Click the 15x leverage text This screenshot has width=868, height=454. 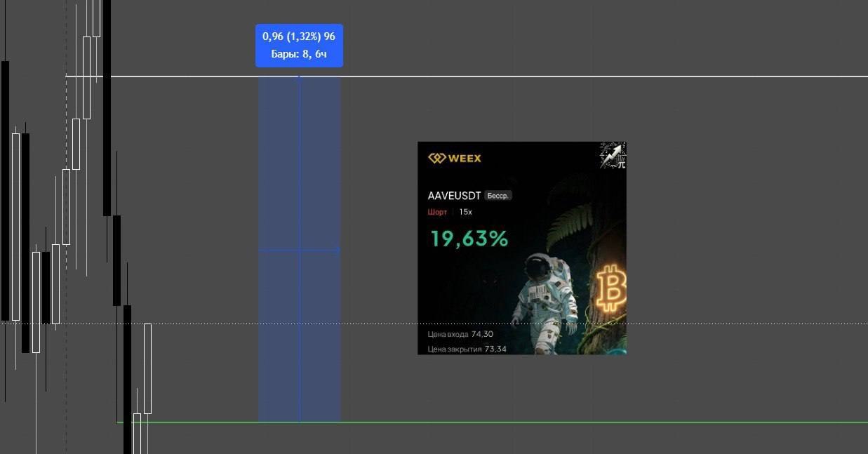pyautogui.click(x=466, y=212)
